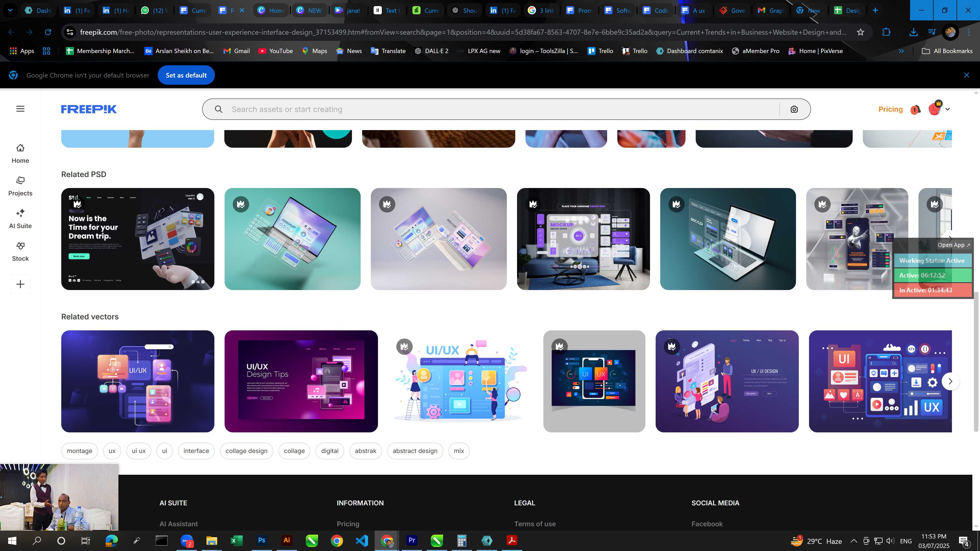This screenshot has width=980, height=551.
Task: Open Chrome downloads icon
Action: point(913,32)
